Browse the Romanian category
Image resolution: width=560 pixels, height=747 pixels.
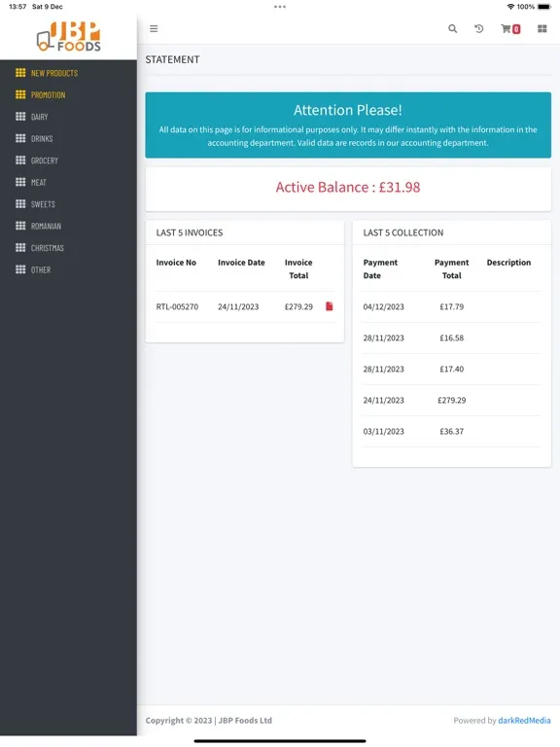click(x=46, y=227)
